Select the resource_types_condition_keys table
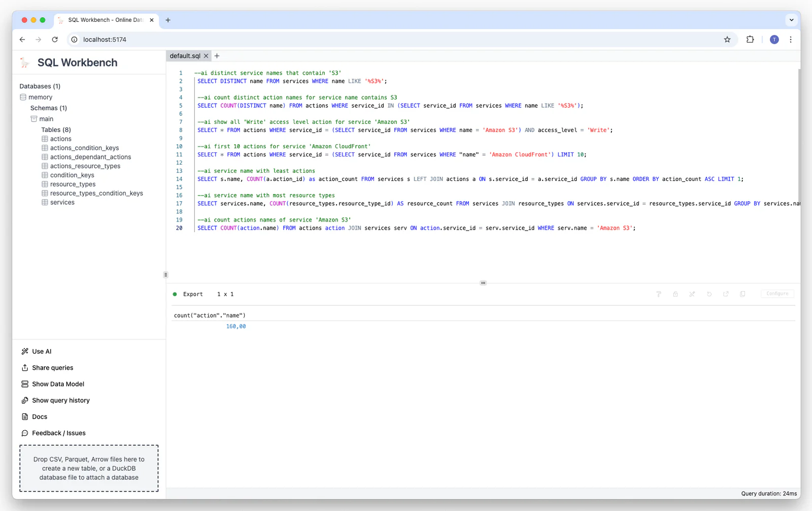The width and height of the screenshot is (812, 511). click(x=96, y=194)
